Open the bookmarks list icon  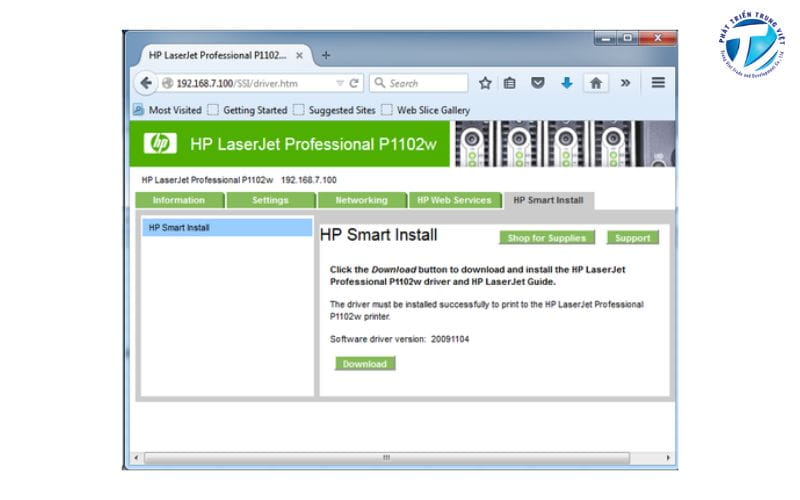pos(509,83)
